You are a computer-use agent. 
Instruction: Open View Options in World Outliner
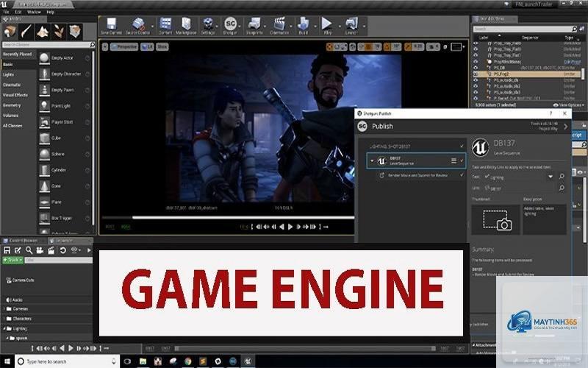pos(567,105)
